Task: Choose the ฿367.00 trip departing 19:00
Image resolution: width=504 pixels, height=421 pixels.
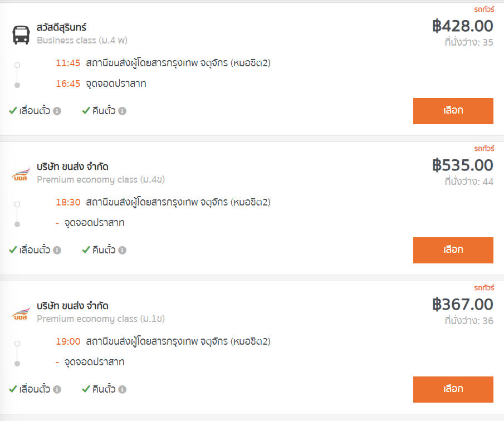Action: tap(453, 389)
